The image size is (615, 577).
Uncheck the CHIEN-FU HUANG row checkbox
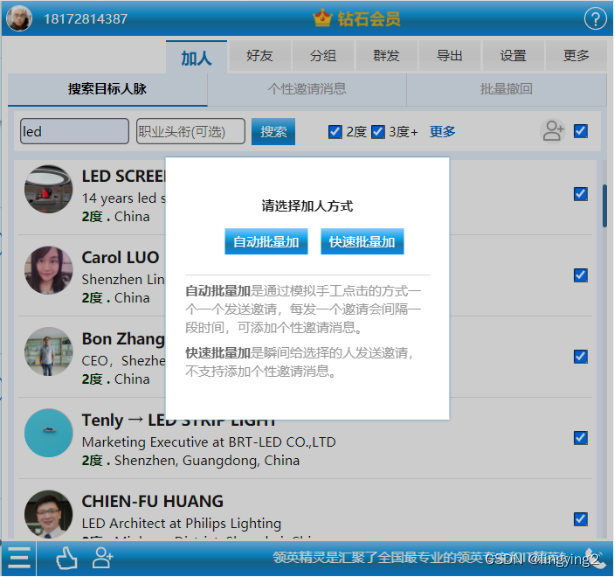pos(580,519)
